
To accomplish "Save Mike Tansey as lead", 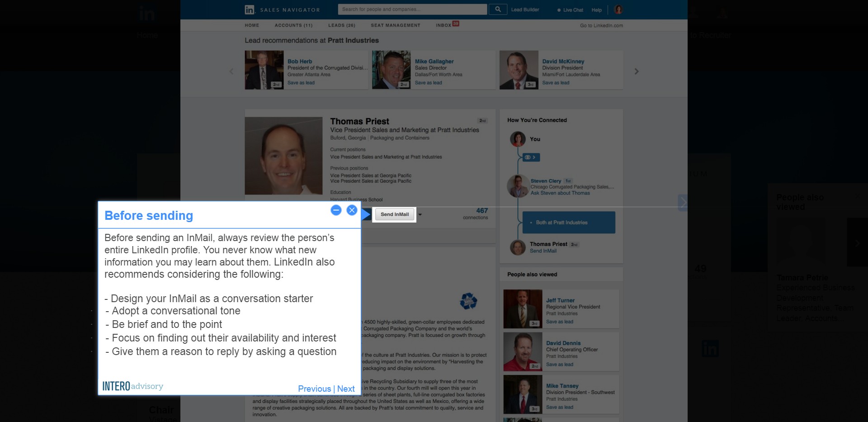I will [x=560, y=407].
